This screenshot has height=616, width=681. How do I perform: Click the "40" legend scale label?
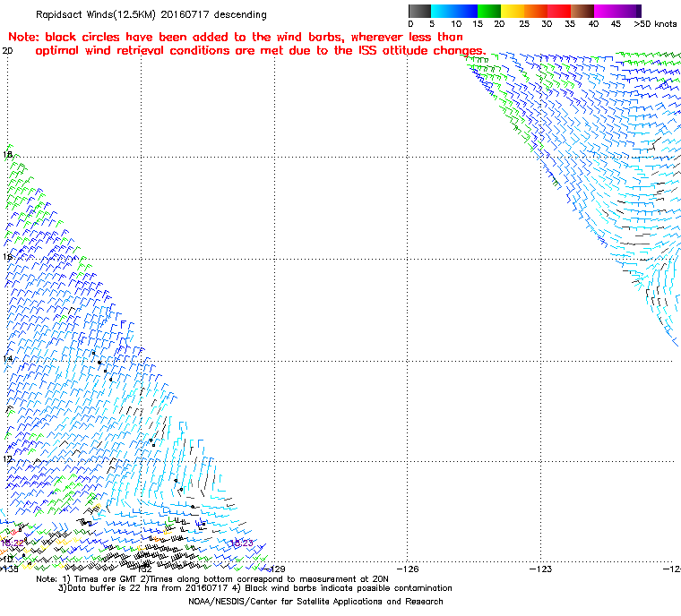point(594,24)
